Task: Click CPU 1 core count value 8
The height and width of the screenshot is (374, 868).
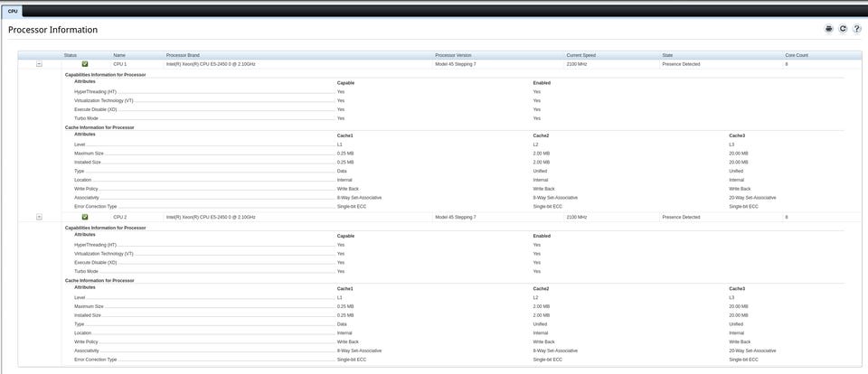Action: (x=786, y=64)
